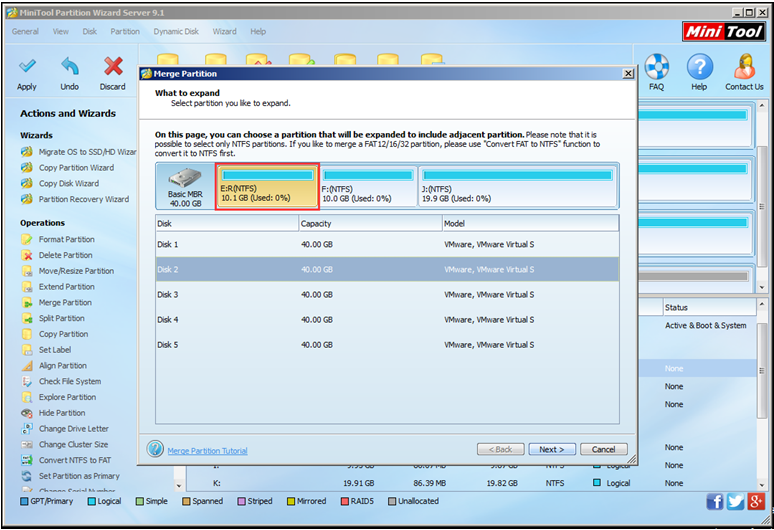Image resolution: width=774 pixels, height=530 pixels.
Task: Select partition F:(NTFS) 10.0 GB
Action: click(x=368, y=187)
